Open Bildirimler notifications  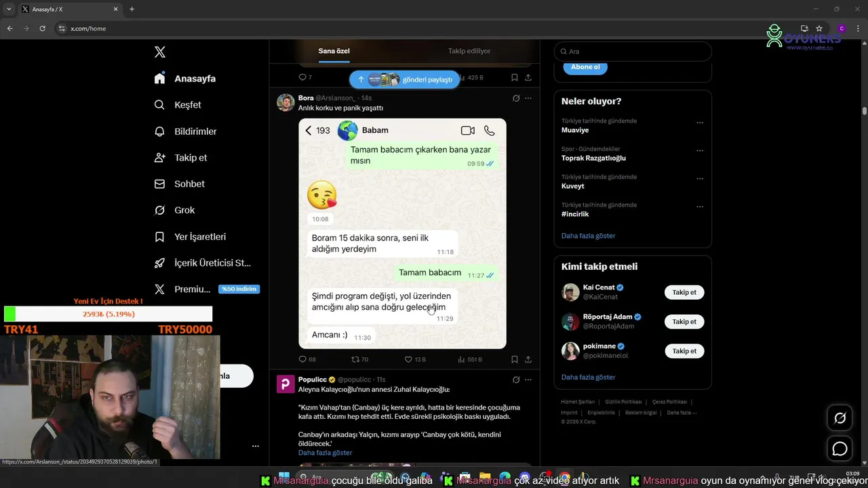186,131
